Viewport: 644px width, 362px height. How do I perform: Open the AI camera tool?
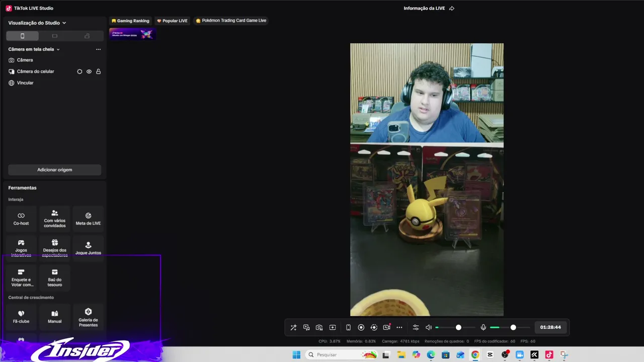click(x=319, y=327)
